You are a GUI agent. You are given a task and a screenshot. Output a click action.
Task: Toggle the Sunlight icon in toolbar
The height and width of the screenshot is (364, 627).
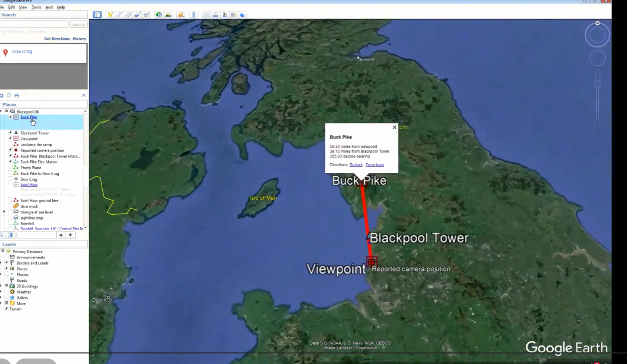pyautogui.click(x=168, y=14)
